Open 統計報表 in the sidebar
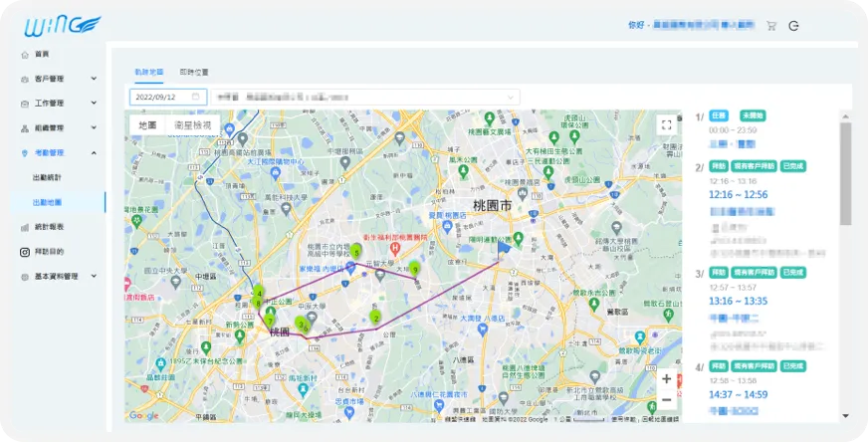 click(x=49, y=227)
